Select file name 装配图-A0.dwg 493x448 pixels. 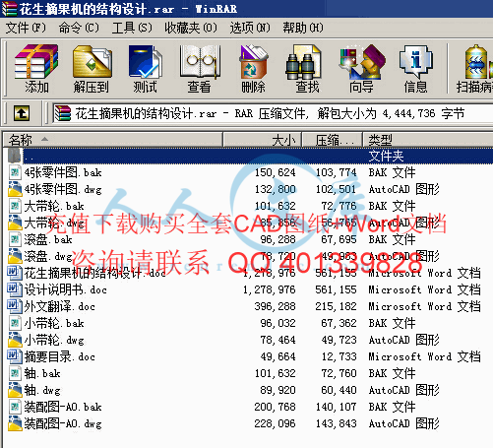[x=63, y=423]
